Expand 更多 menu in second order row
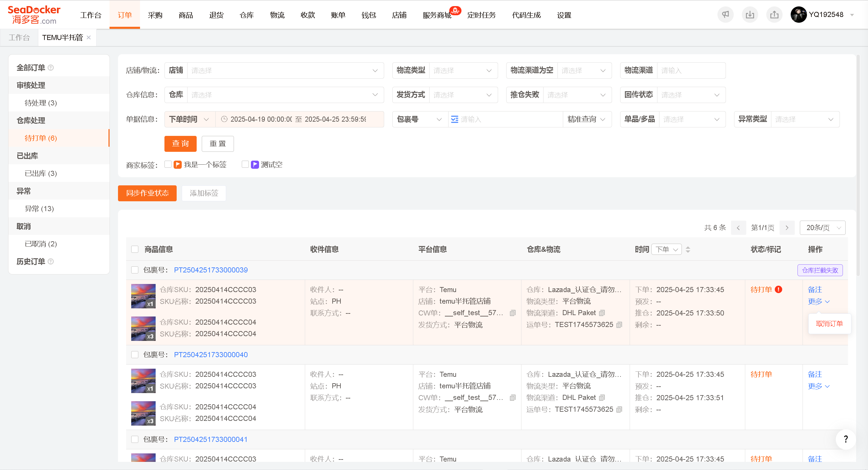 coord(818,386)
